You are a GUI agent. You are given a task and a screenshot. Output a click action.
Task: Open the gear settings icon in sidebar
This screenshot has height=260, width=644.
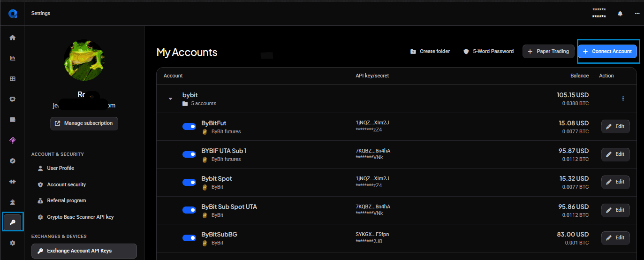pos(13,243)
